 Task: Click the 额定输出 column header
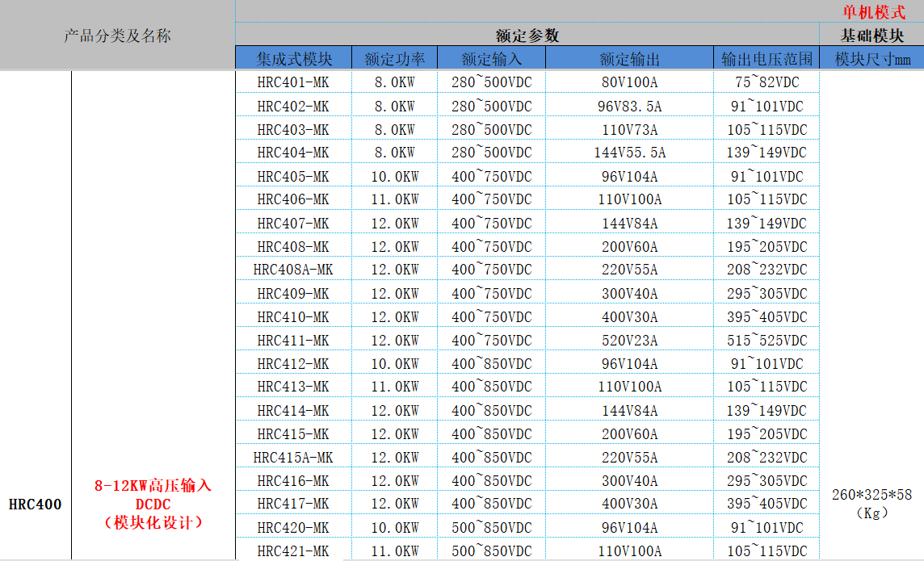628,57
